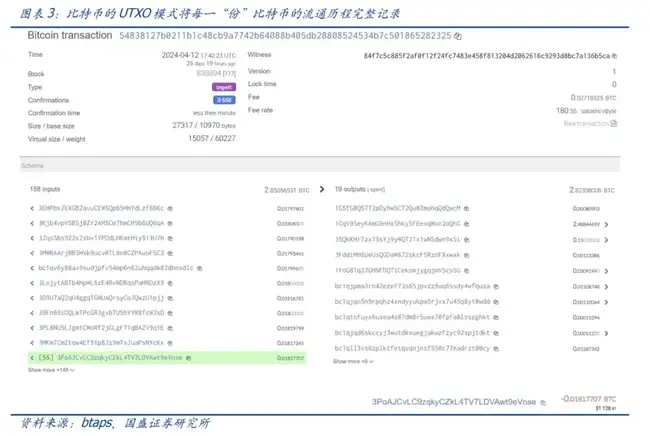Follow spending arrow for 35Qk output

(606, 240)
